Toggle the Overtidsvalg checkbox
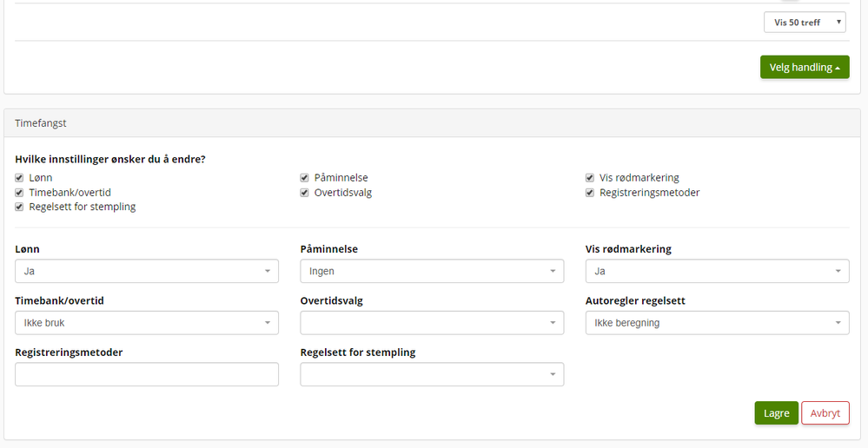The image size is (868, 448). (x=305, y=193)
